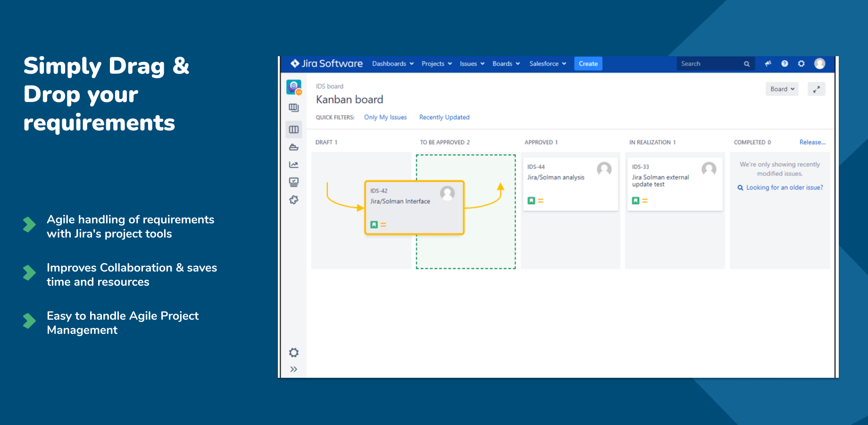Click the feedback megaphone icon
Viewport: 868px width, 425px height.
(x=768, y=63)
